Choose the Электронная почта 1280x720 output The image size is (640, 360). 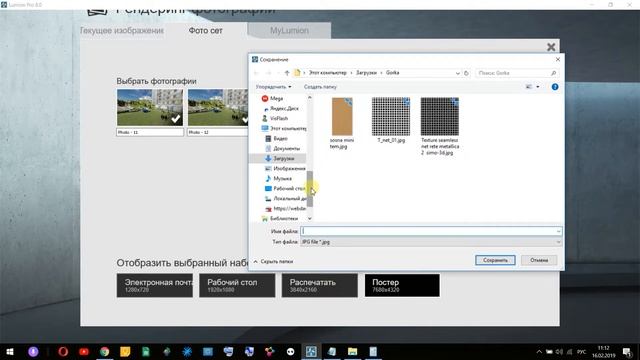coord(155,285)
